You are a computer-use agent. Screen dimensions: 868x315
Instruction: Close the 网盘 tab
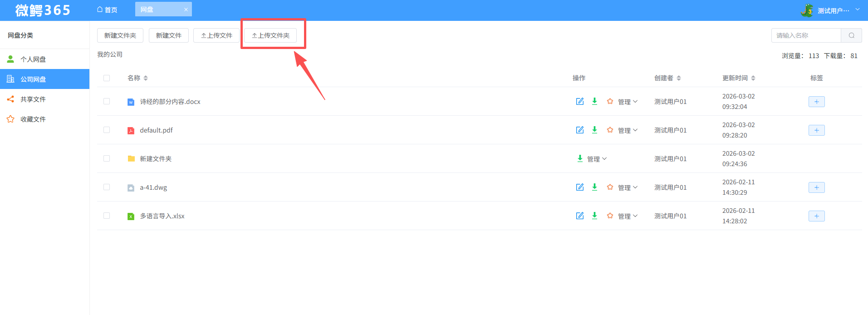(186, 10)
